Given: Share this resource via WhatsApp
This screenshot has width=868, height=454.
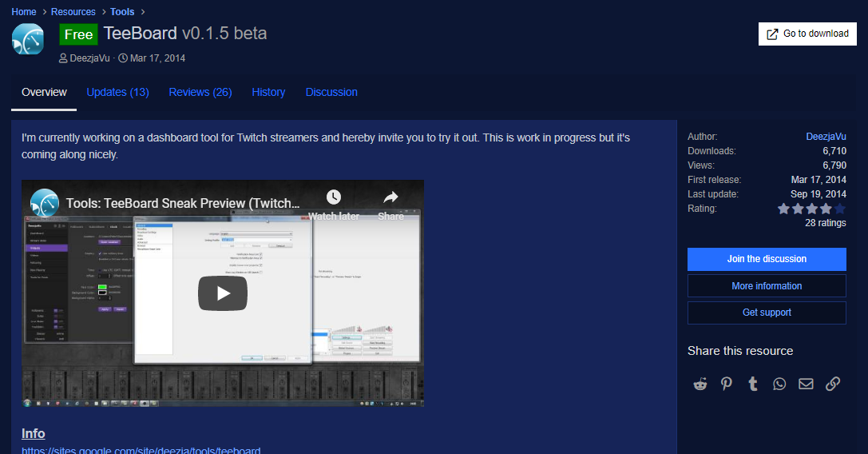Looking at the screenshot, I should coord(779,384).
